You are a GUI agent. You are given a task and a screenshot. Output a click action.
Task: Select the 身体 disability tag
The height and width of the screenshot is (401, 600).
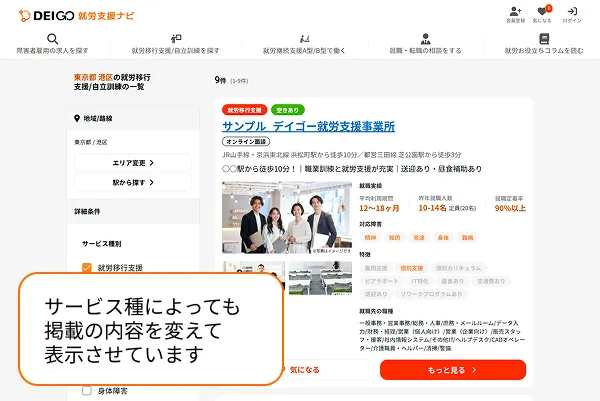click(443, 238)
